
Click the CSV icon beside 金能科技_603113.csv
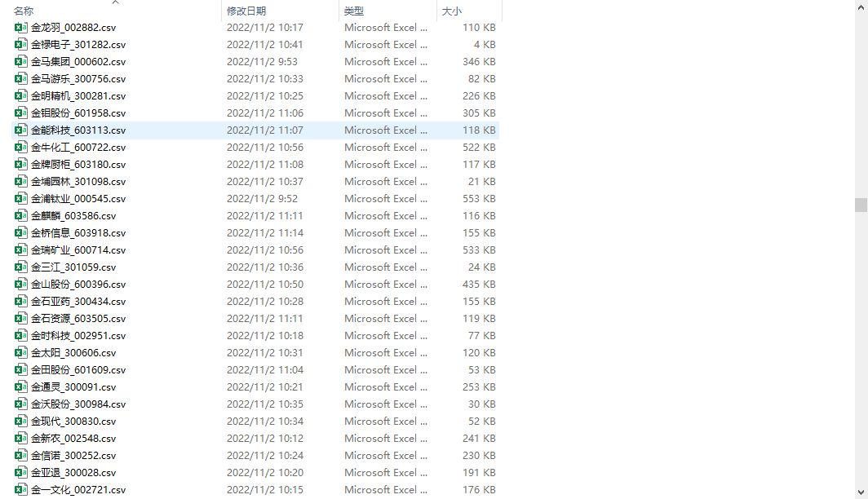pos(21,130)
